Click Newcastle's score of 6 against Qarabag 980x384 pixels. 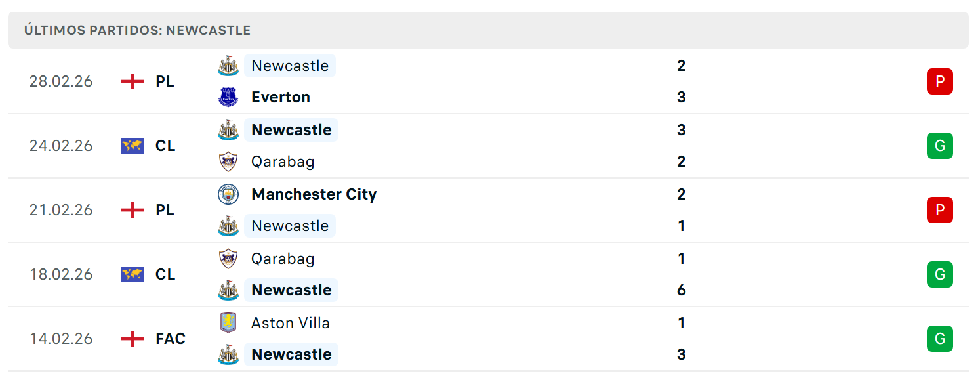click(682, 290)
